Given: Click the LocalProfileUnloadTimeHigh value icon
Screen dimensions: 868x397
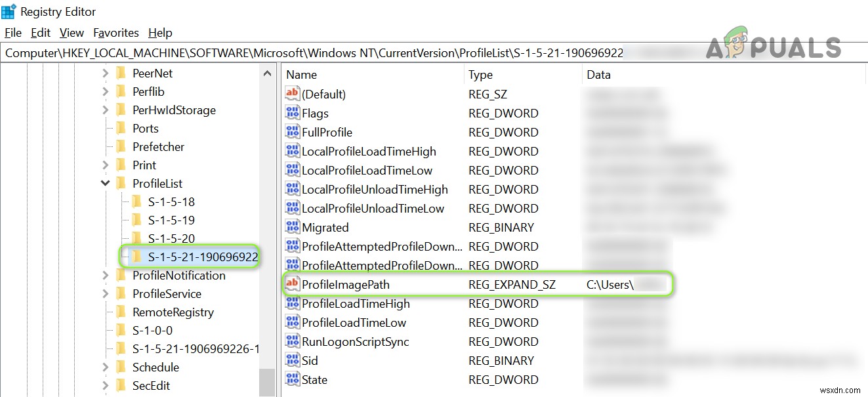Looking at the screenshot, I should pyautogui.click(x=292, y=190).
